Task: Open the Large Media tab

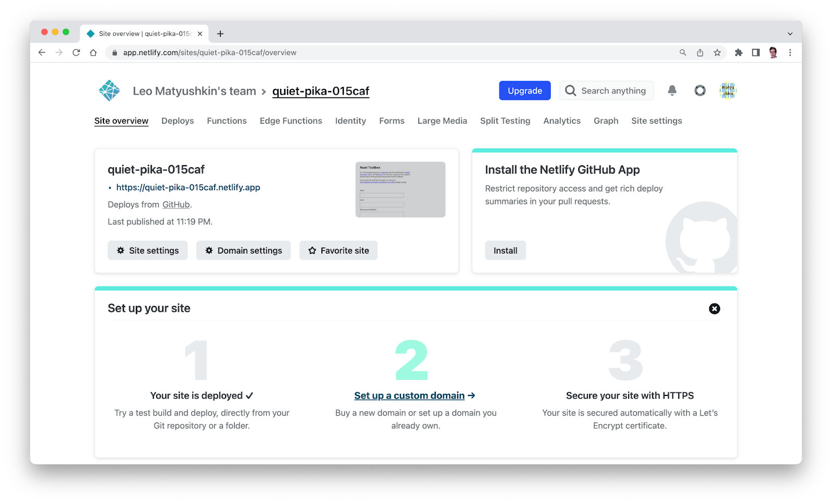Action: point(442,121)
